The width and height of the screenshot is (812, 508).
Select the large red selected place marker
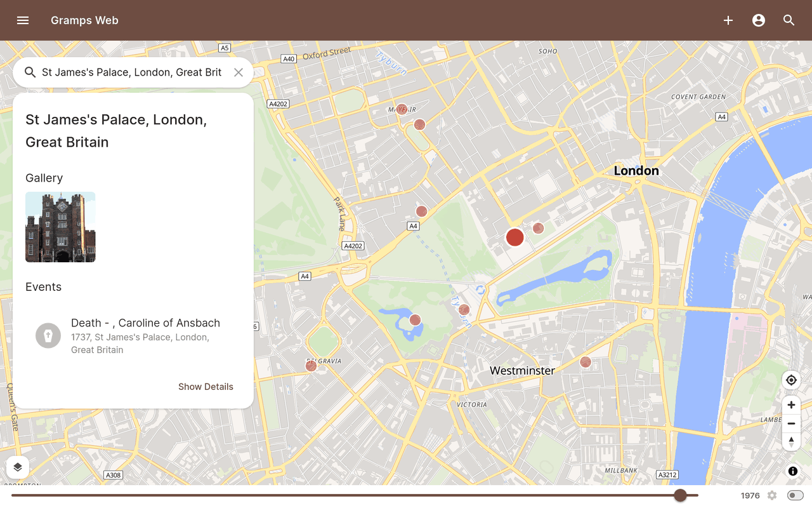pos(515,237)
